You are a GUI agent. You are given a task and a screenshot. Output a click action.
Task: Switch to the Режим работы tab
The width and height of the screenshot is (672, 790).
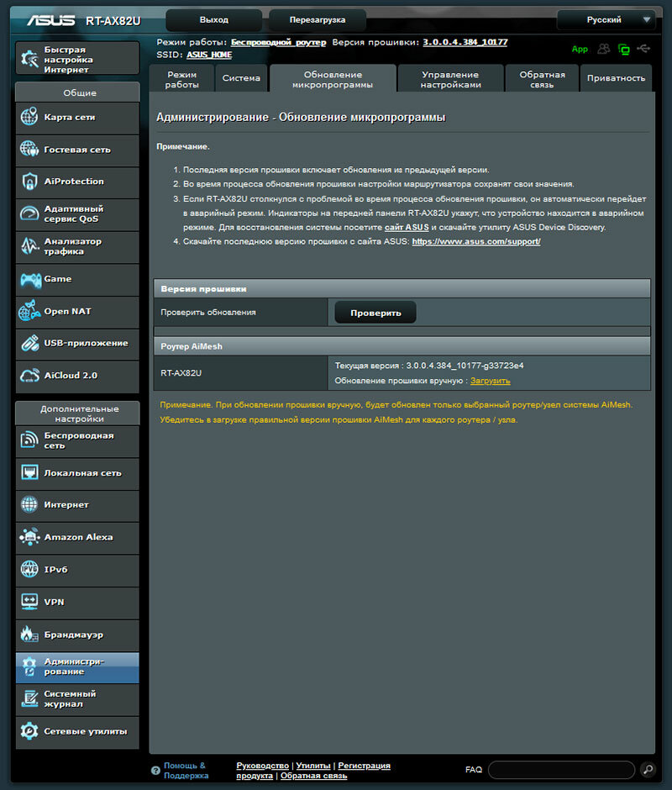[x=181, y=79]
